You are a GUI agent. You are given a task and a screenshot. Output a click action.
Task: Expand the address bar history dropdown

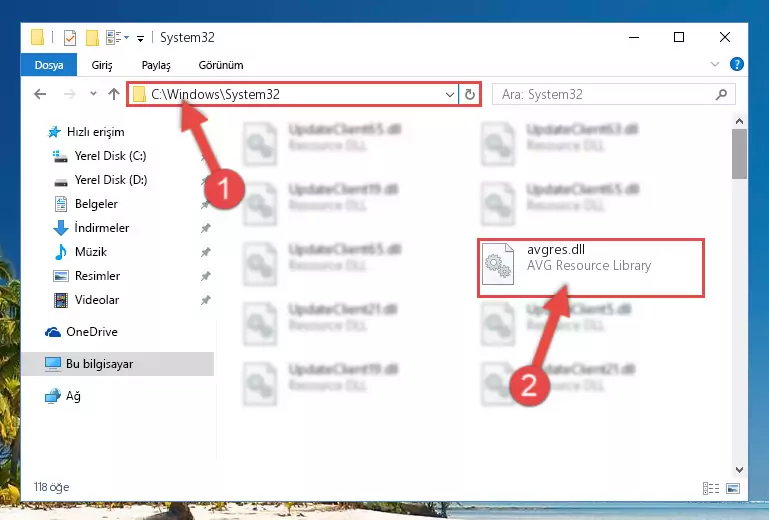tap(450, 94)
